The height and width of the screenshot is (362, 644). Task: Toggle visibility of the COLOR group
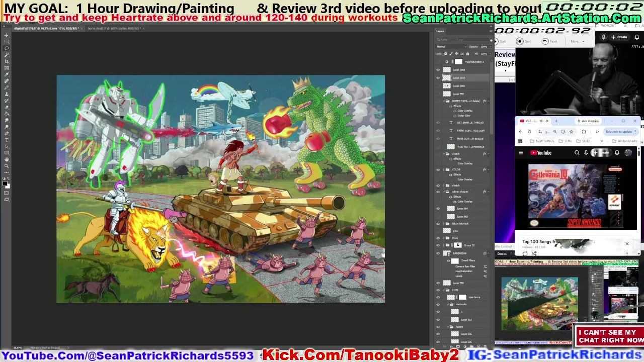click(438, 169)
